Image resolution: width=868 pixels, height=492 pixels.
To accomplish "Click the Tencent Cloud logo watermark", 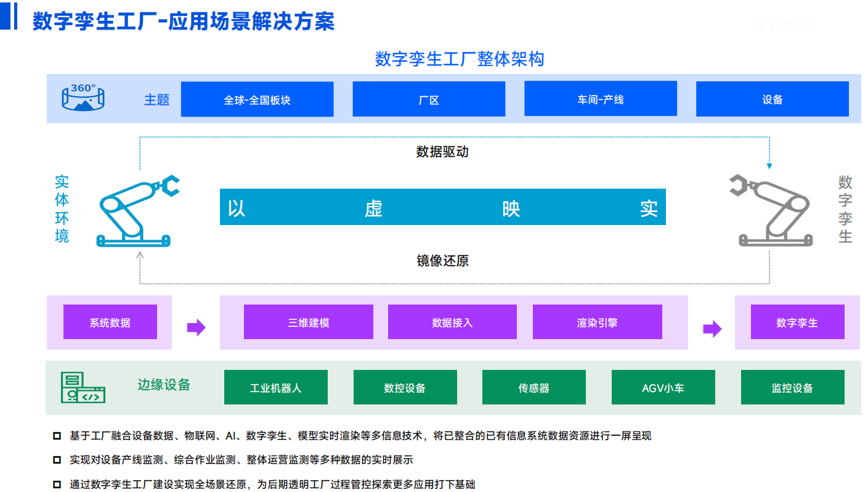I will coord(782,23).
